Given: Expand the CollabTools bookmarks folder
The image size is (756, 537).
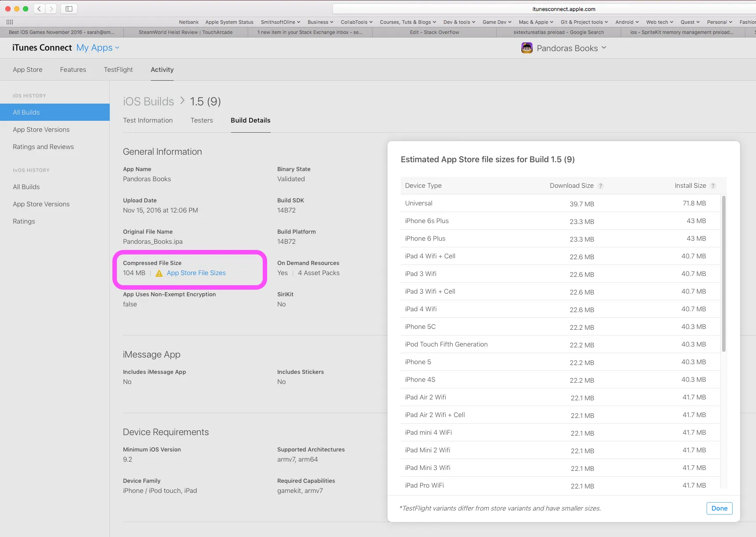Looking at the screenshot, I should click(357, 22).
